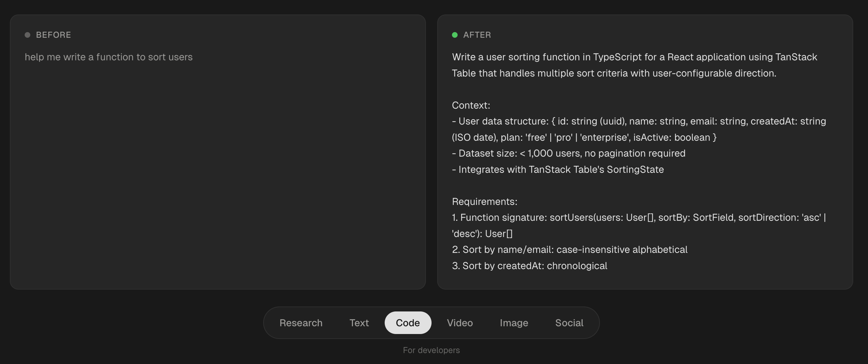Go to the Social tab

(x=569, y=323)
